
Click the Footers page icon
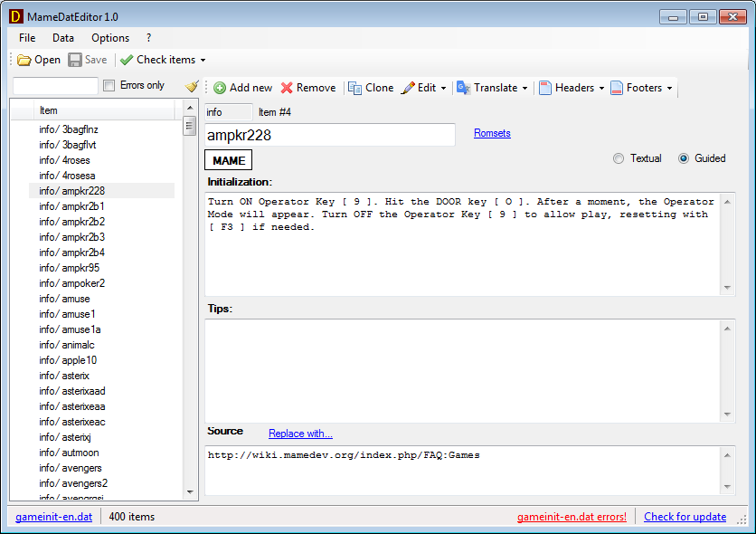(617, 88)
